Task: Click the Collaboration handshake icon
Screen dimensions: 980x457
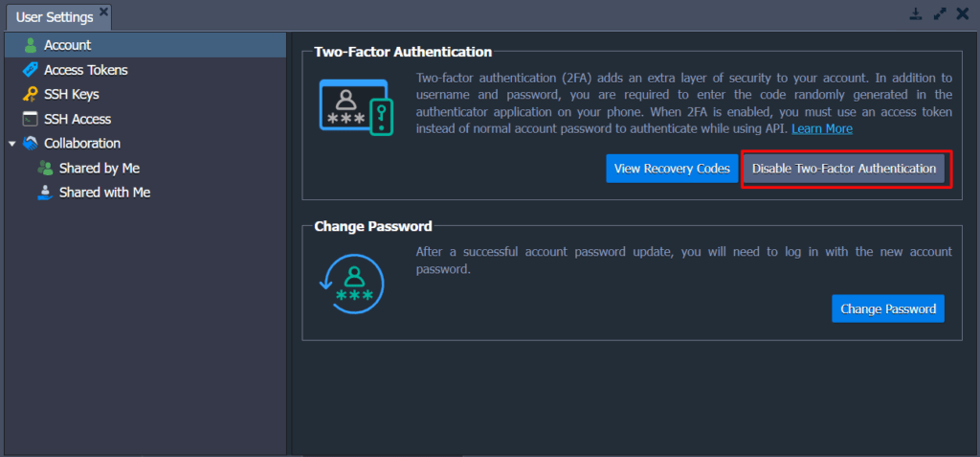Action: point(30,144)
